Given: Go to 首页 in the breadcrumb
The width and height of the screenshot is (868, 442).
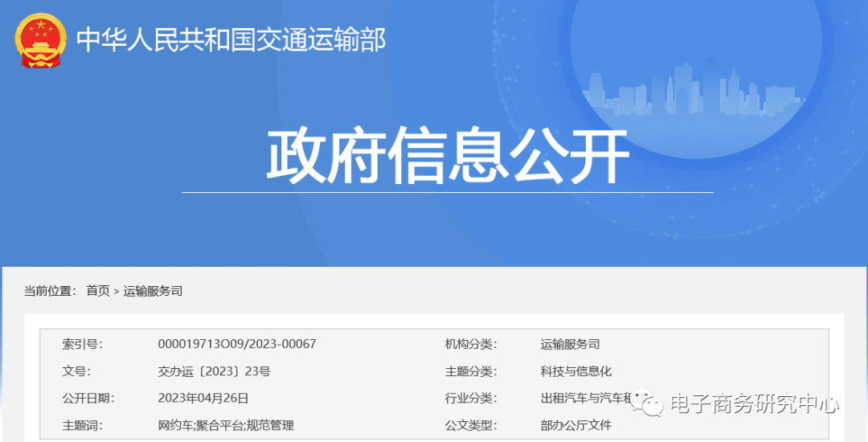Looking at the screenshot, I should point(98,291).
